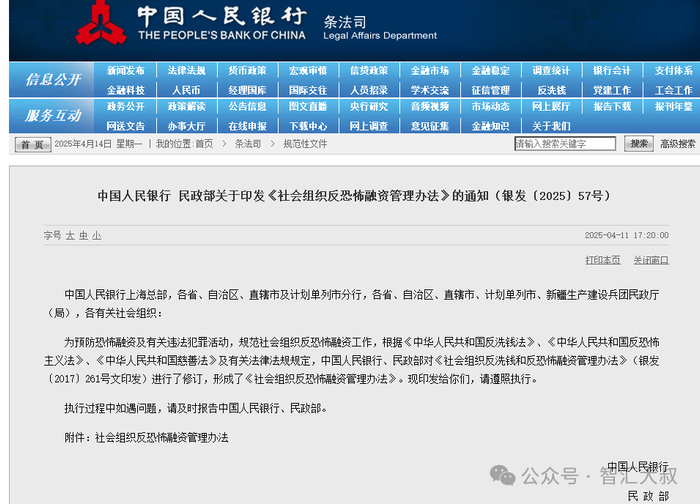The image size is (700, 504).
Task: Click 政务公开 under 服务互动
Action: 125,107
